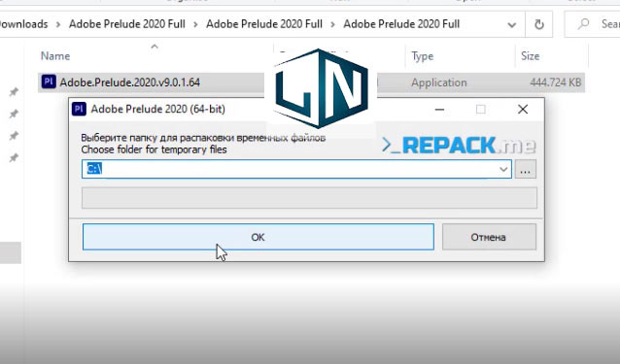
Task: Refresh the Explorer folder view
Action: (538, 24)
